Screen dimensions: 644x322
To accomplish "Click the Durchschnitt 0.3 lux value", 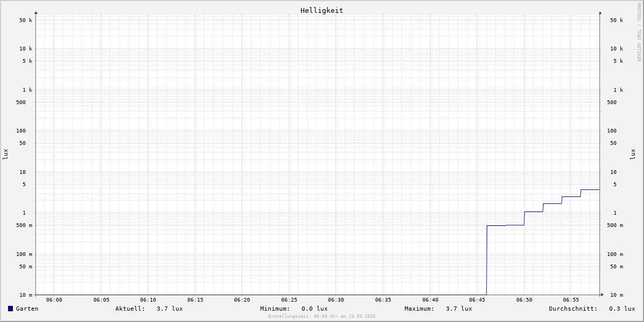I will point(621,309).
